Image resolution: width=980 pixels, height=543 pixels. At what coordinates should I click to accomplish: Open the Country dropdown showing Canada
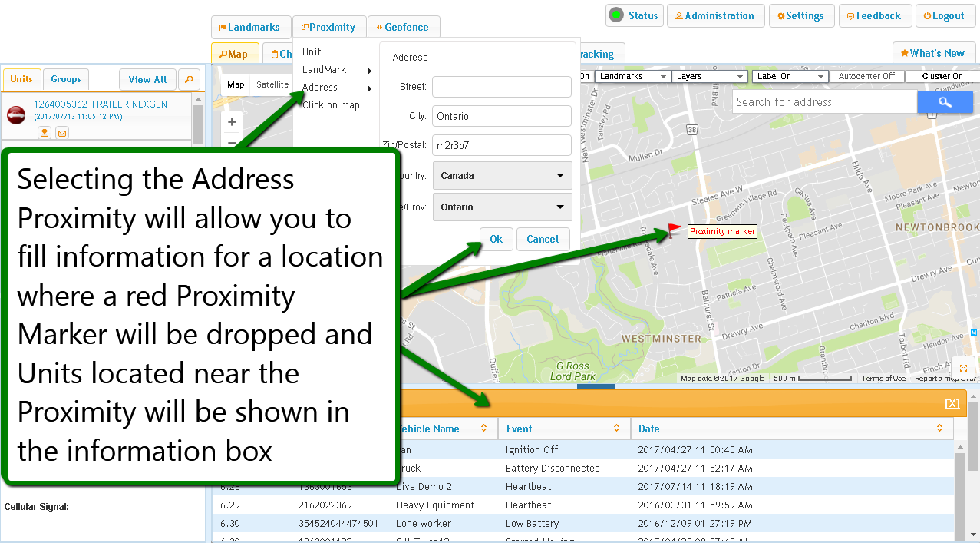tap(502, 176)
